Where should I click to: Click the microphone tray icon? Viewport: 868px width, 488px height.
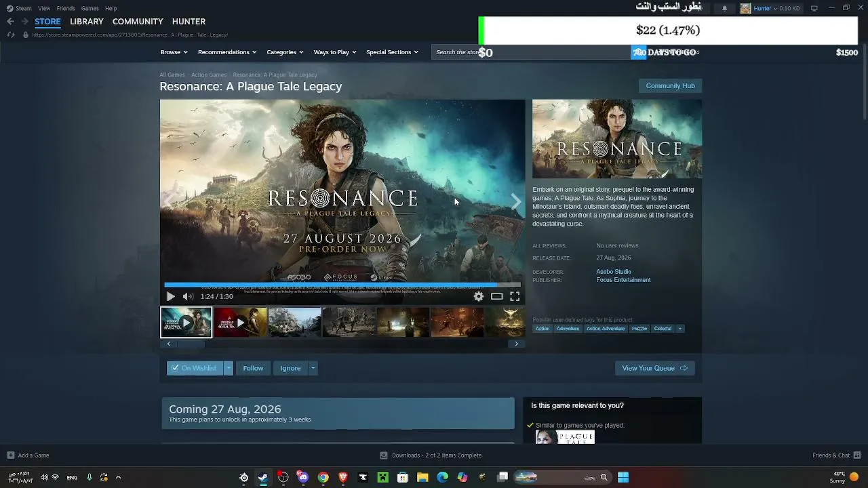point(89,477)
